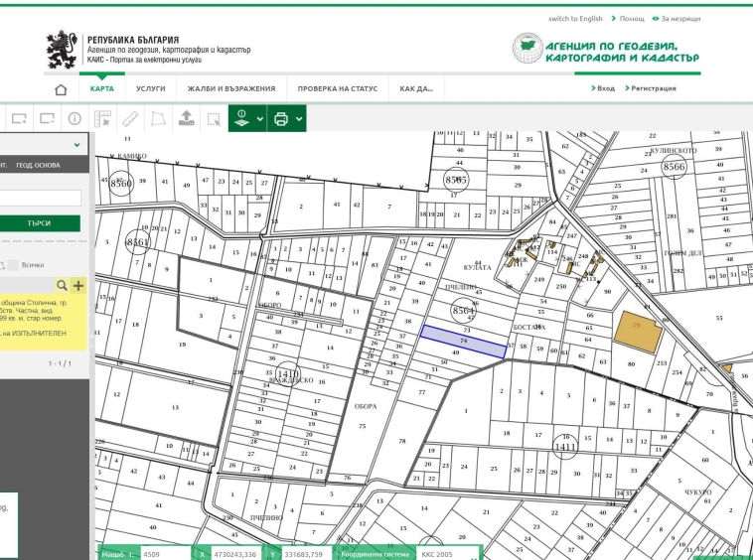Expand the left panel chevron dropdown
753x560 pixels.
76,145
